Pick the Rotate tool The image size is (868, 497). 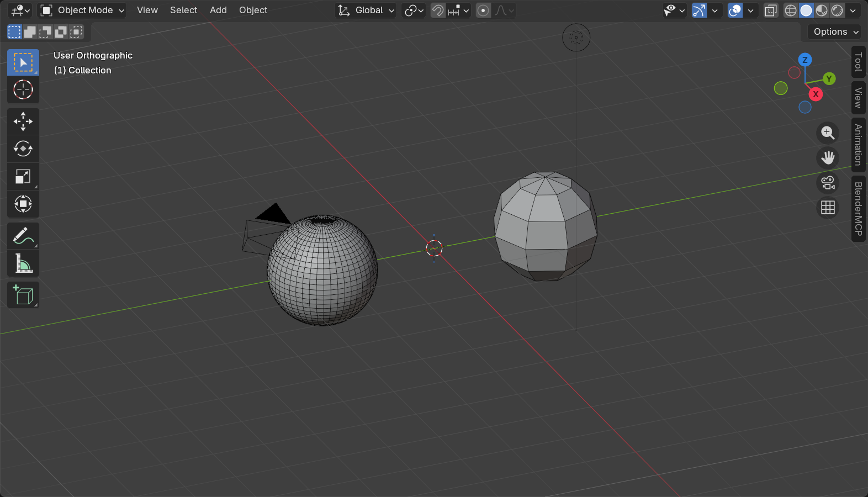pyautogui.click(x=23, y=149)
